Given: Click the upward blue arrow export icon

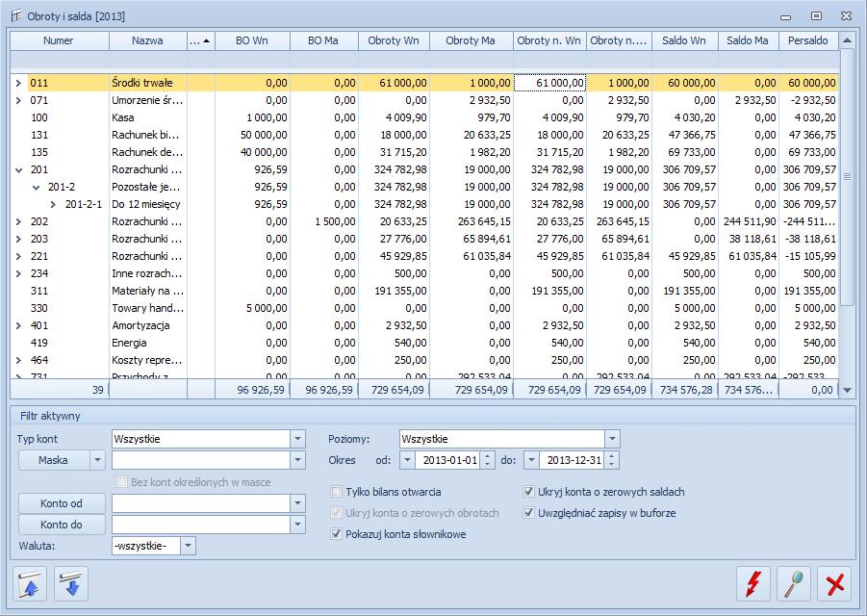Looking at the screenshot, I should pyautogui.click(x=30, y=584).
